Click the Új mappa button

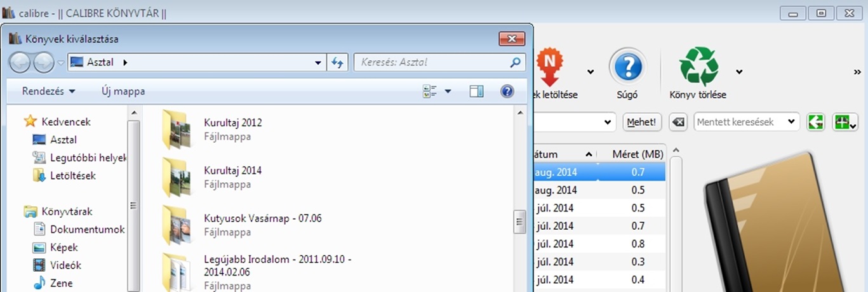tap(123, 91)
